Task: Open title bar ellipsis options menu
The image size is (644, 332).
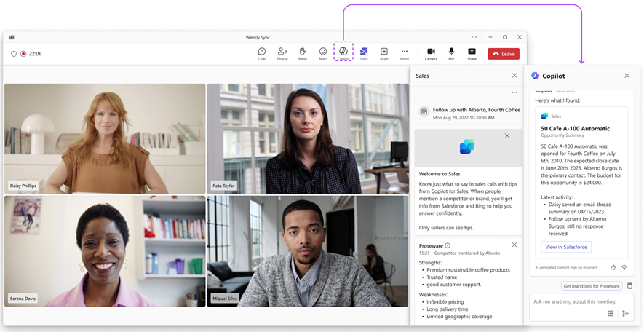Action: pyautogui.click(x=474, y=37)
